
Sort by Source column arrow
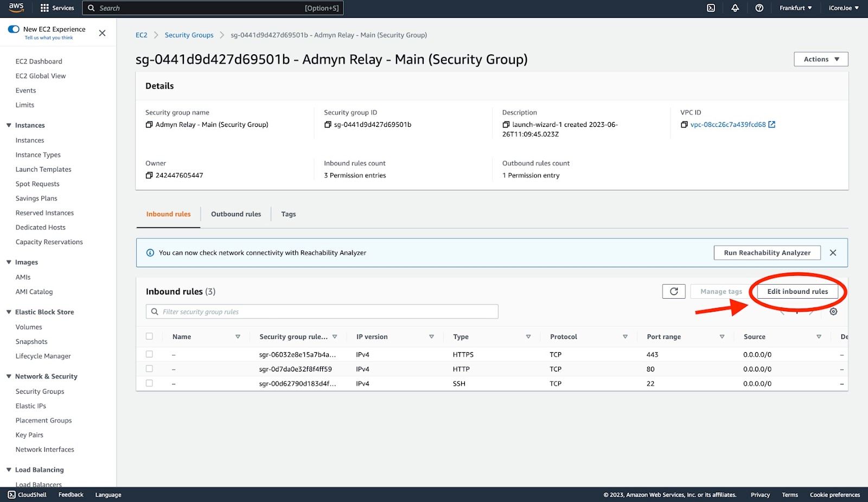(819, 337)
